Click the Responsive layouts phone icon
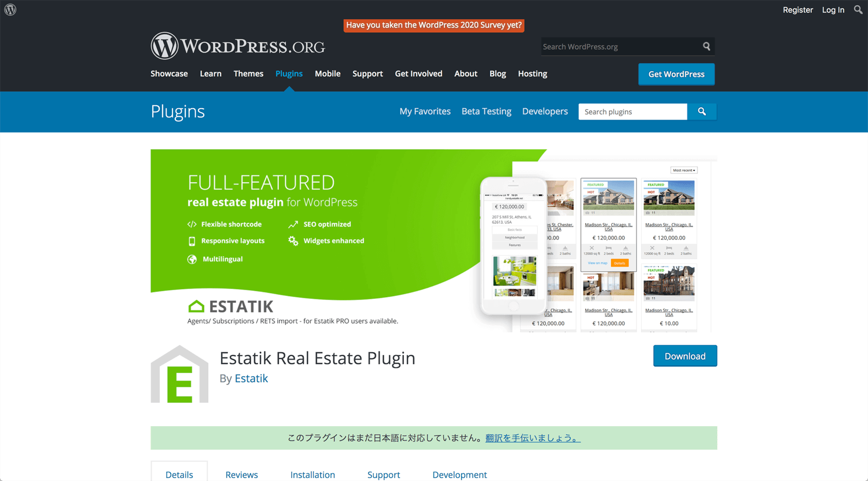This screenshot has width=868, height=481. click(x=192, y=241)
